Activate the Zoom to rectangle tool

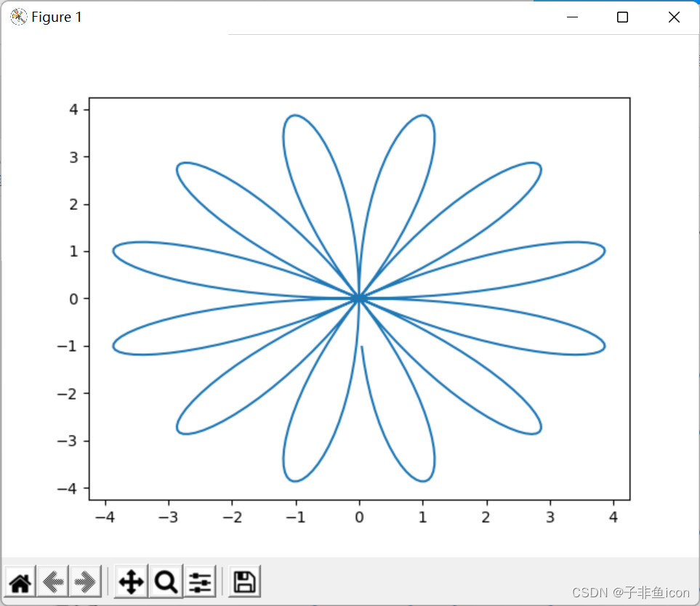[x=166, y=581]
